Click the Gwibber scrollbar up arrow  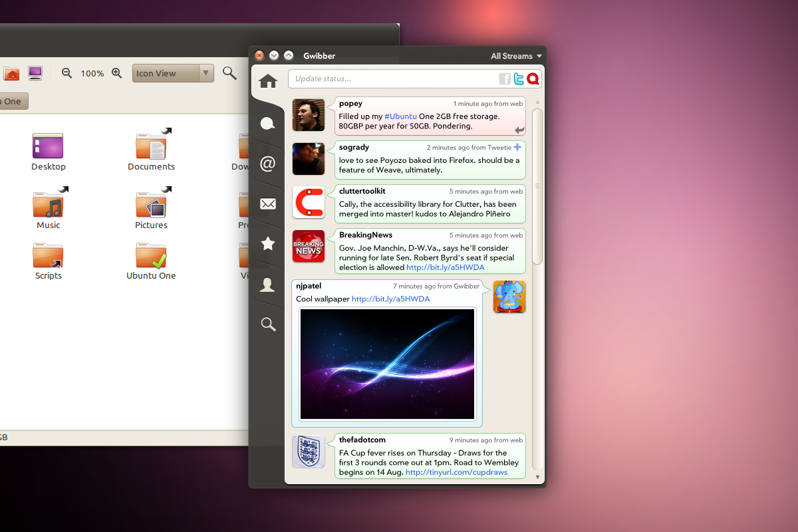pos(537,102)
